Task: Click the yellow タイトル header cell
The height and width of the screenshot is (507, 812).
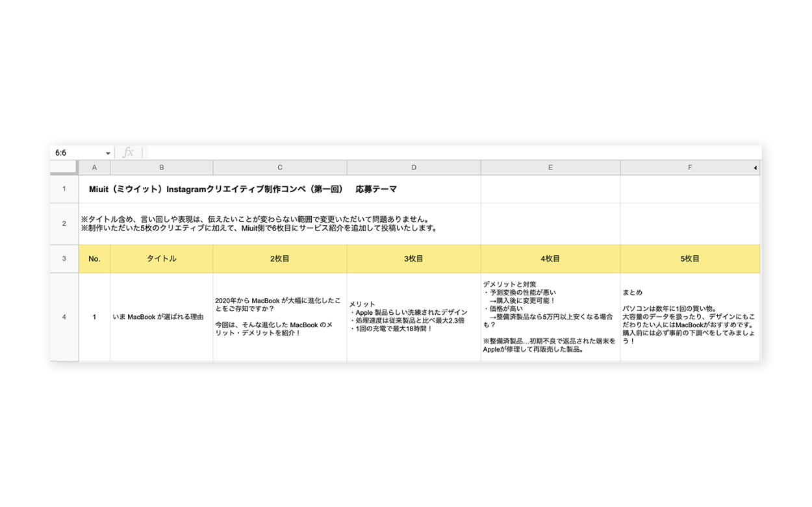Action: point(161,258)
